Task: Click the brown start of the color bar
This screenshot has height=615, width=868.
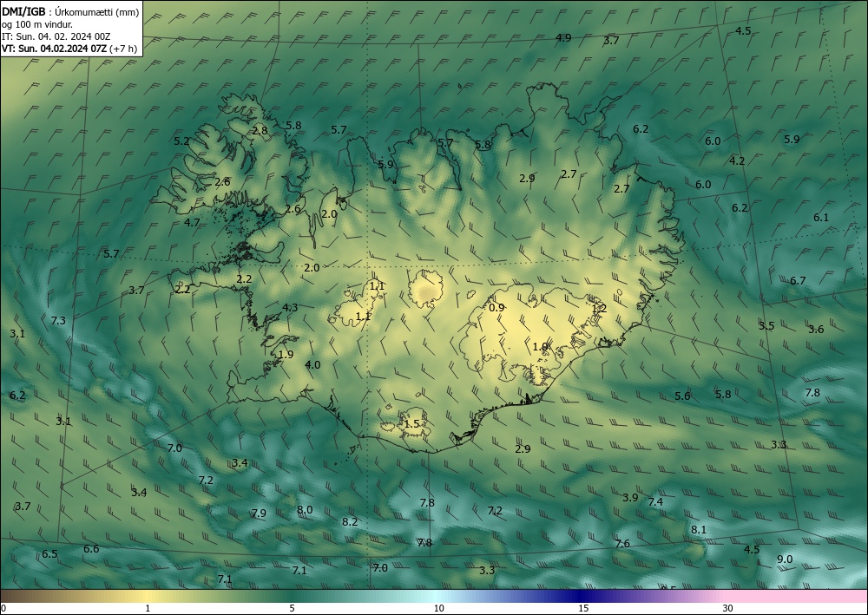Action: [x=23, y=596]
